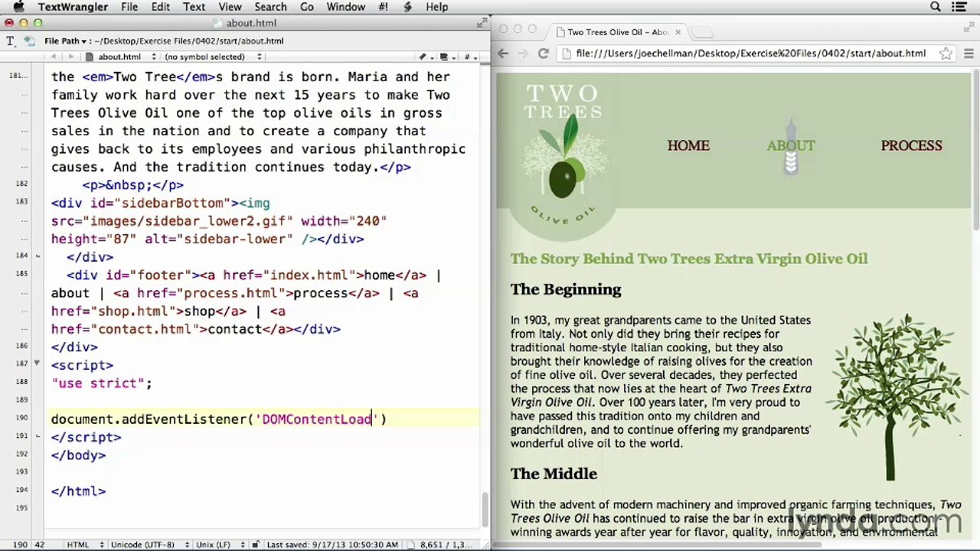Change the Unicode (UTF-8) encoding dropdown
The height and width of the screenshot is (551, 980).
(x=149, y=544)
